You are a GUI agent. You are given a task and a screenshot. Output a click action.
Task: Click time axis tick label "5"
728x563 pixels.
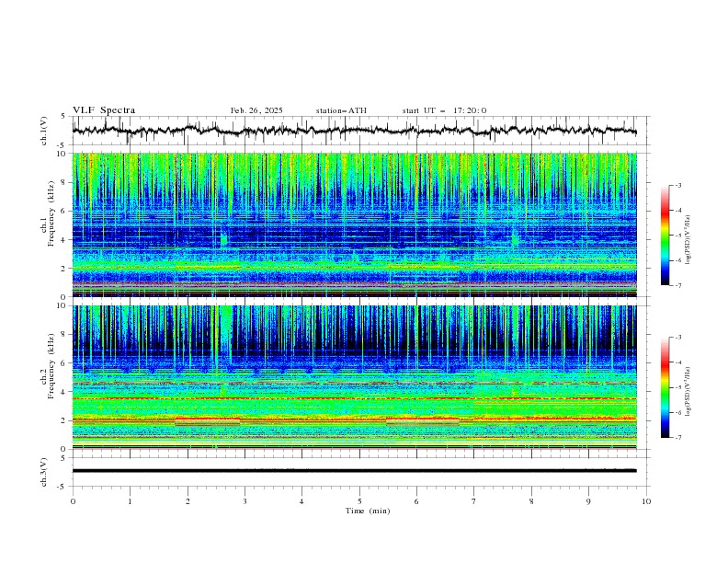click(359, 501)
